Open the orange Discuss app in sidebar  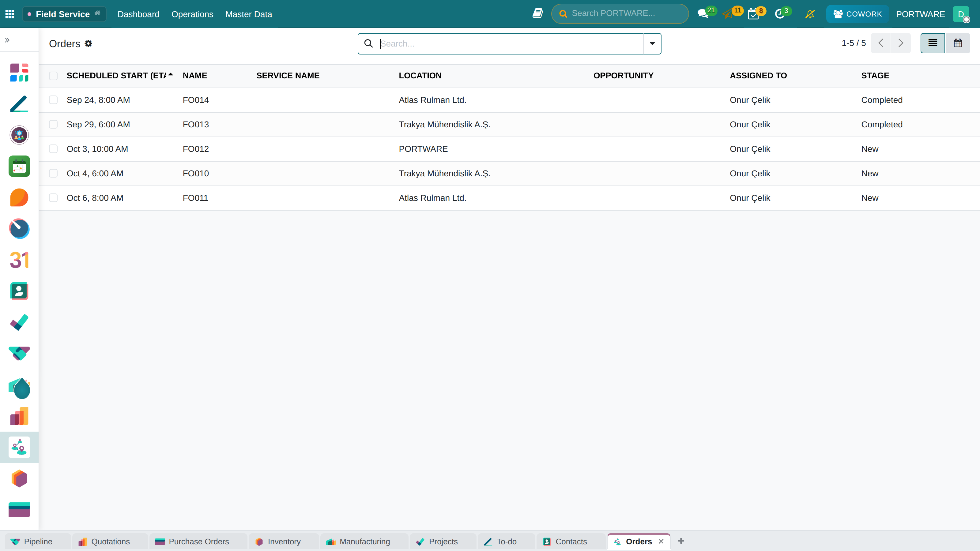click(19, 198)
